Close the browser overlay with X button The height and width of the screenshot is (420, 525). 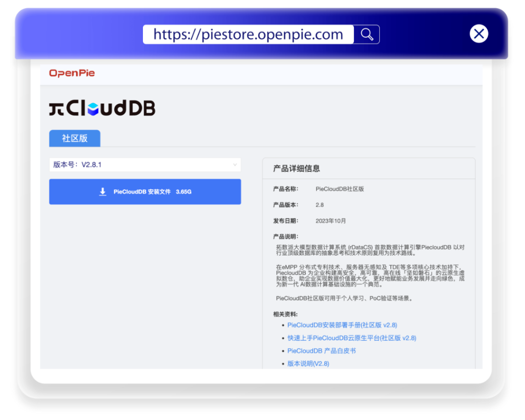479,34
